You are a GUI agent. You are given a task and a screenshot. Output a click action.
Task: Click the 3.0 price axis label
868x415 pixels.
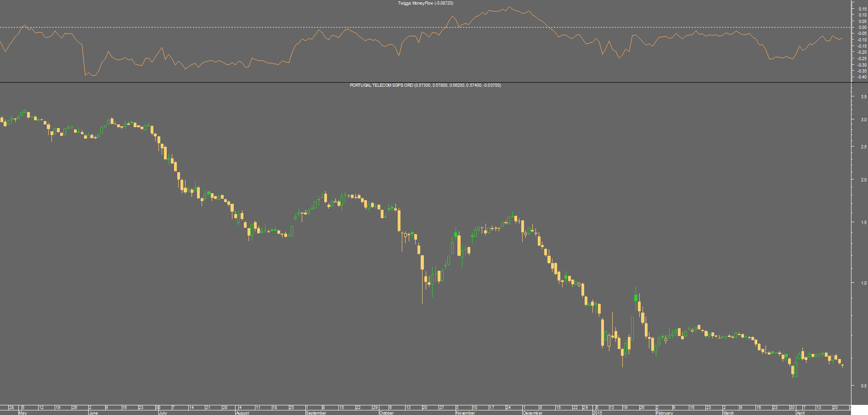864,119
